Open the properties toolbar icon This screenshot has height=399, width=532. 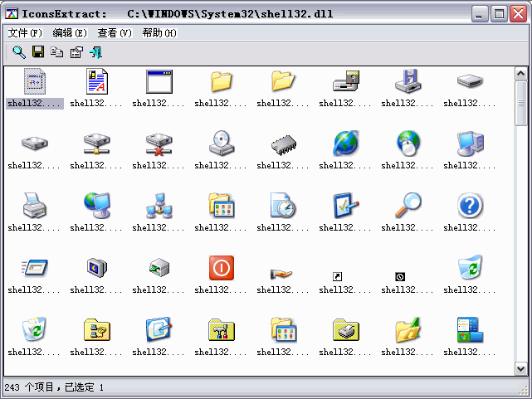tap(76, 52)
